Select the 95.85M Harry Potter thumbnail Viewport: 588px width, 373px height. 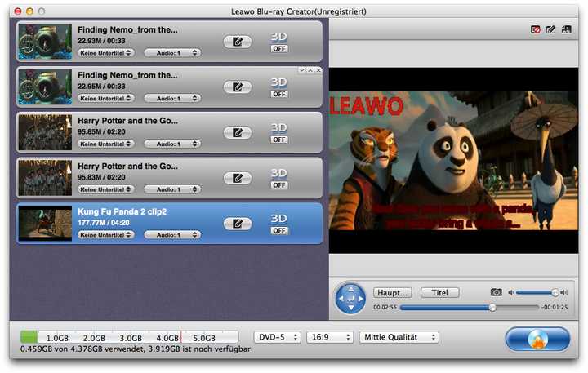[45, 132]
